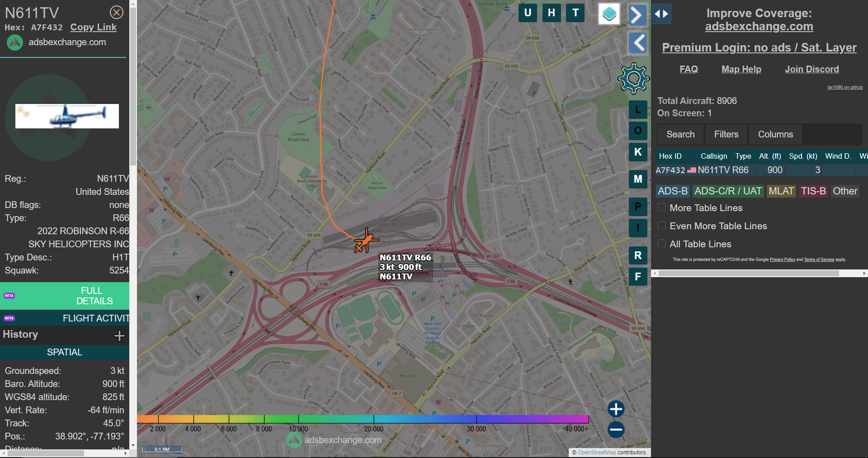Enable All Table Lines checkbox
Viewport: 868px width, 458px height.
[662, 244]
